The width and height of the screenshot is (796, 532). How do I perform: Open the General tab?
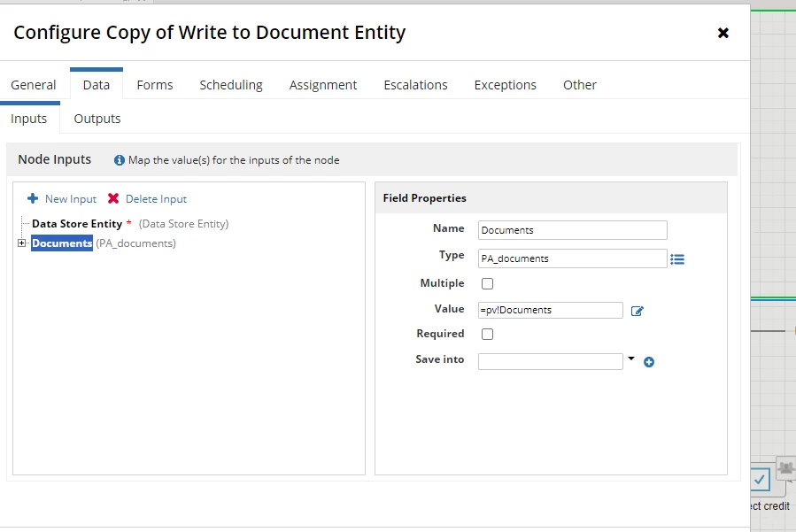(x=34, y=85)
